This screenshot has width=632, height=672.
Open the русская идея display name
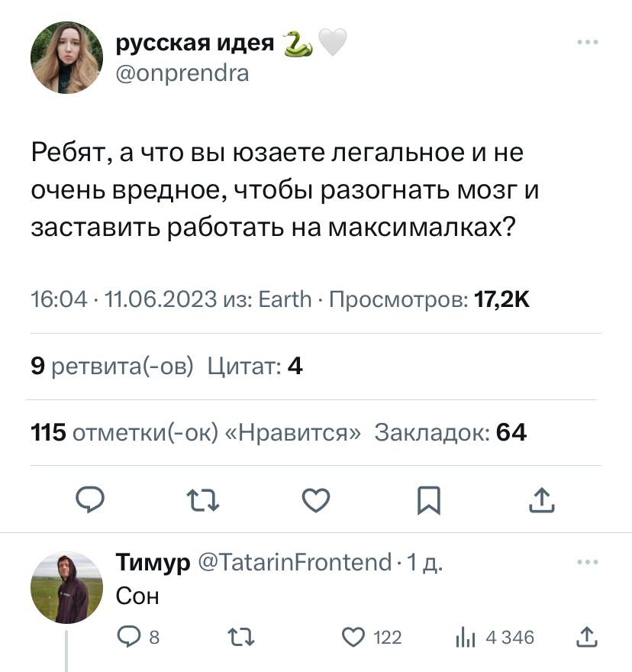[195, 43]
